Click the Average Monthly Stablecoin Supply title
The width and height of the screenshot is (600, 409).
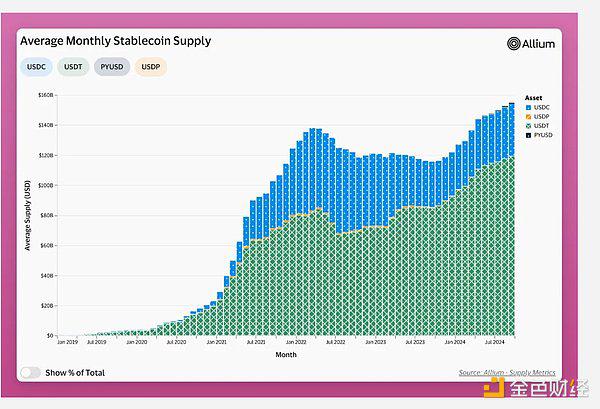[x=115, y=41]
